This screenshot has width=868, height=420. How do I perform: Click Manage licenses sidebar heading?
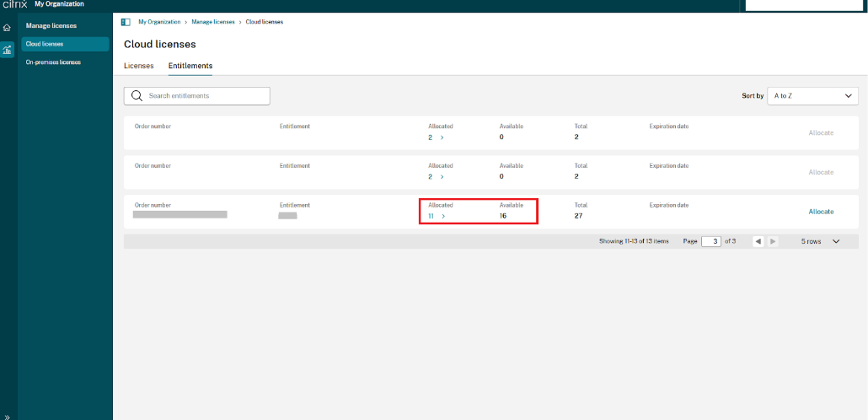coord(51,25)
